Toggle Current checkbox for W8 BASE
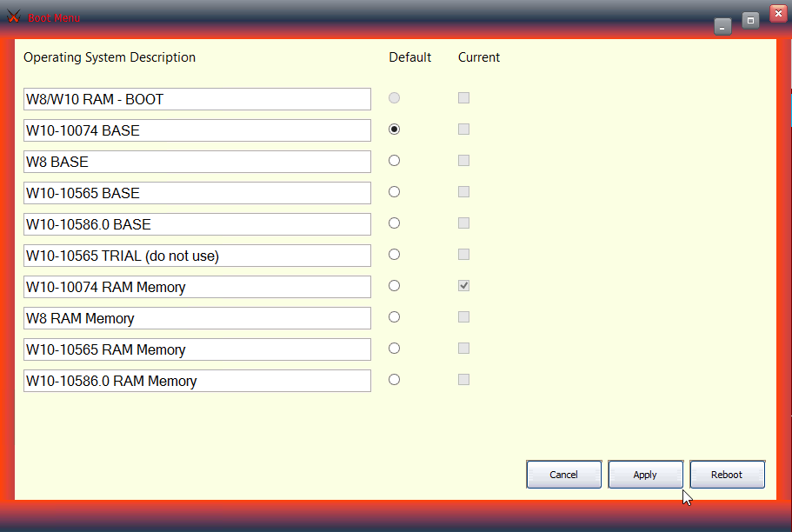 pyautogui.click(x=463, y=161)
